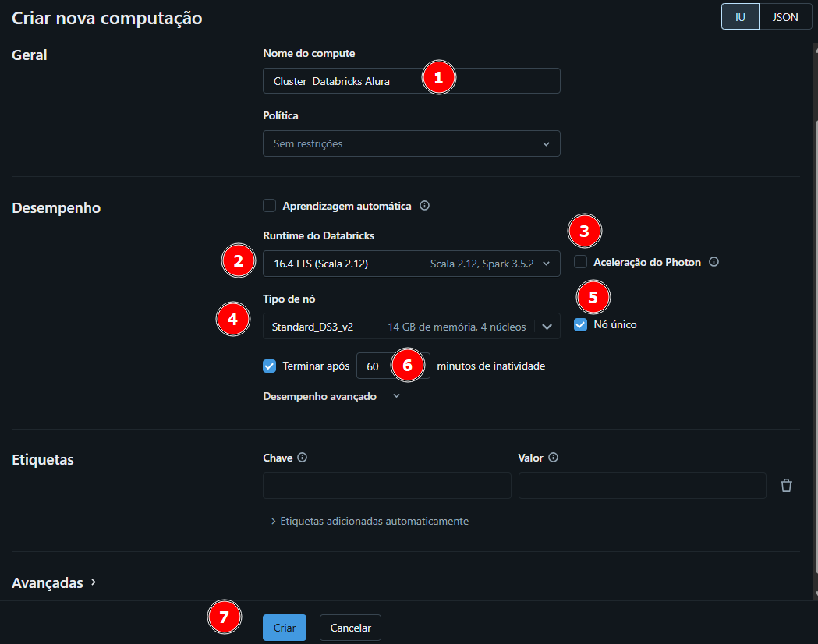Click 'minutos de inatividade' text

[491, 366]
